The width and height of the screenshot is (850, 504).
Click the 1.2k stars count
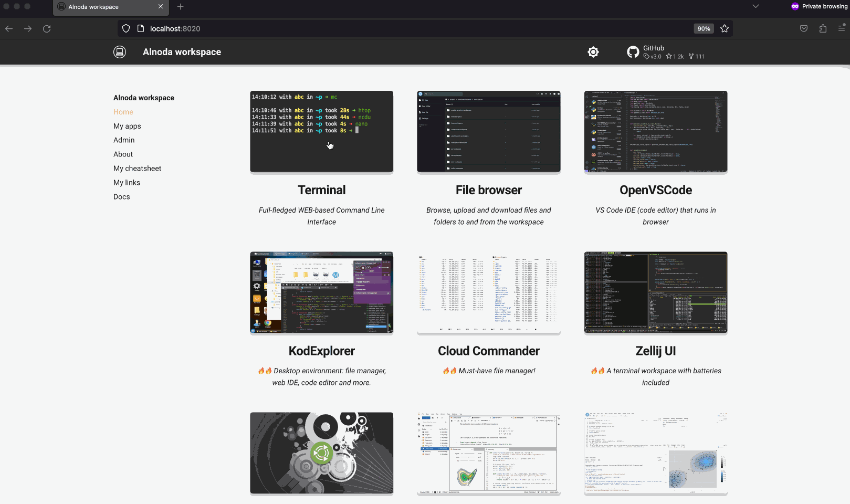675,57
